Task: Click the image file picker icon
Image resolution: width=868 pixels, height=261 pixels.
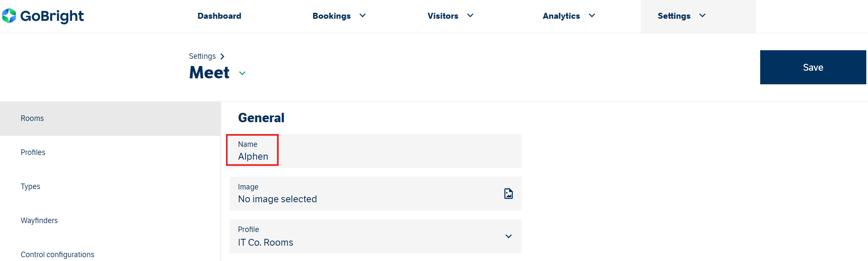Action: pos(508,194)
